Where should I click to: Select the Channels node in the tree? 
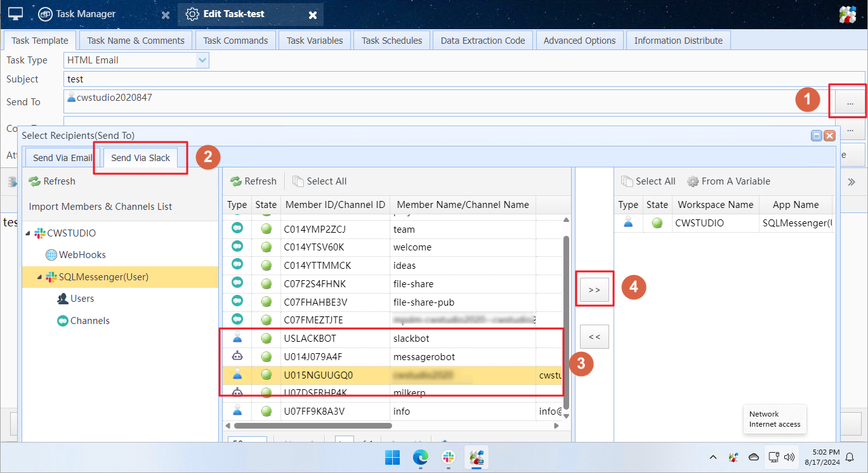coord(83,321)
